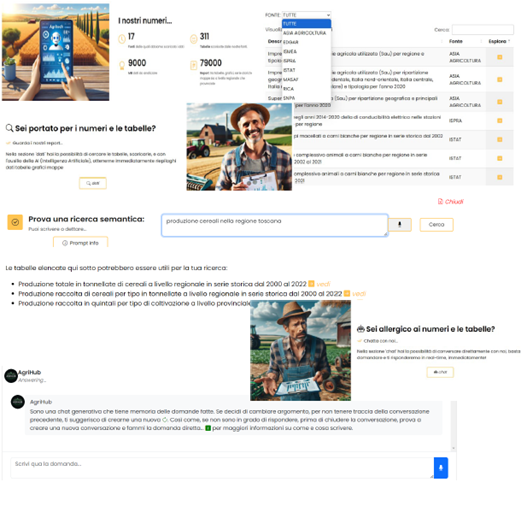Screen dimensions: 527x506
Task: Open the explore icon for the ISPRA row
Action: tap(499, 121)
